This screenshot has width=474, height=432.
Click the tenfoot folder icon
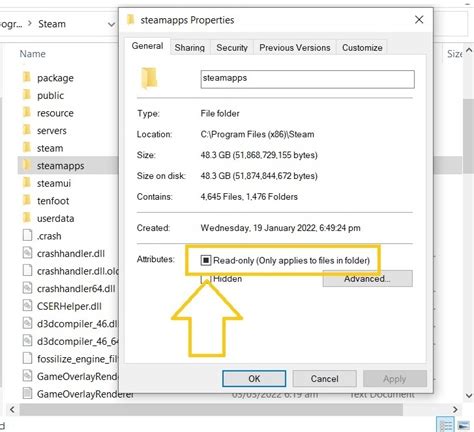[x=27, y=200]
